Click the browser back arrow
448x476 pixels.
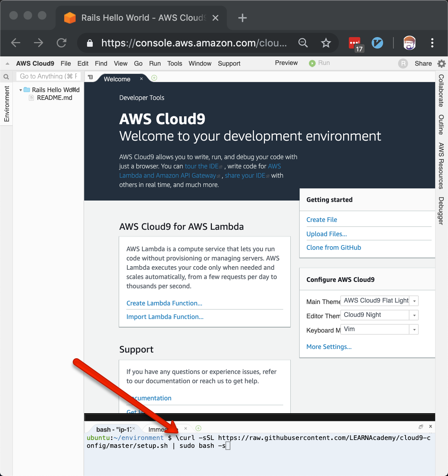click(16, 43)
